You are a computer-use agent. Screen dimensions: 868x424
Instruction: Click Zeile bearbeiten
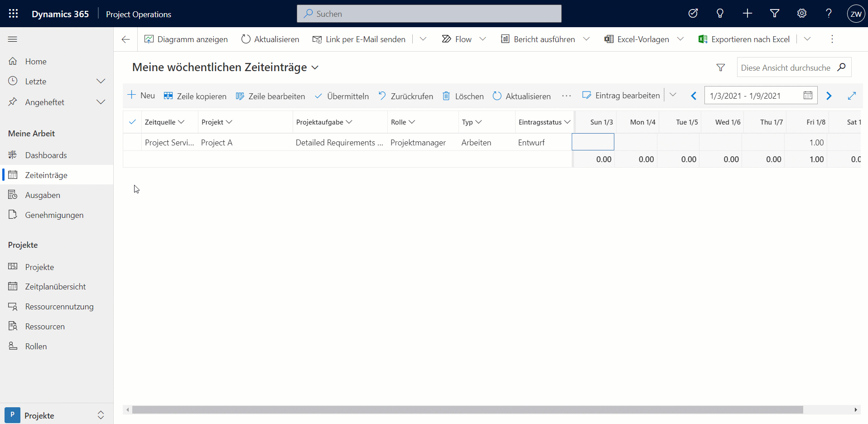point(270,96)
